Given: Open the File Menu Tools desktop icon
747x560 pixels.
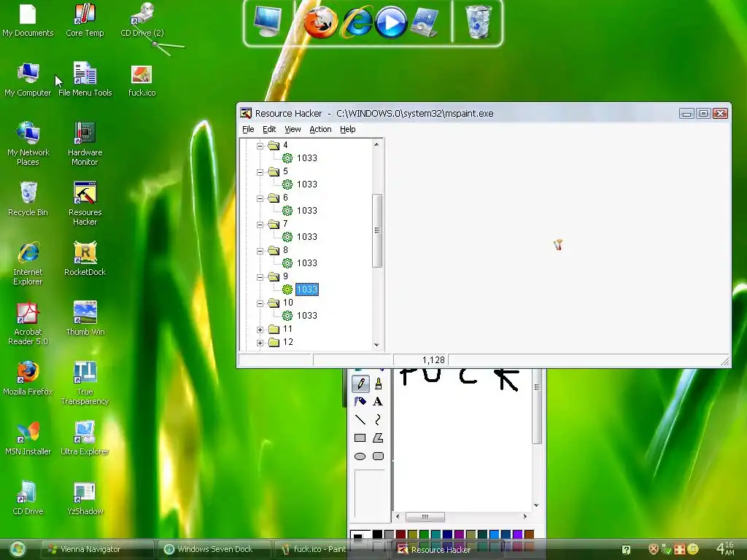Looking at the screenshot, I should click(x=85, y=79).
